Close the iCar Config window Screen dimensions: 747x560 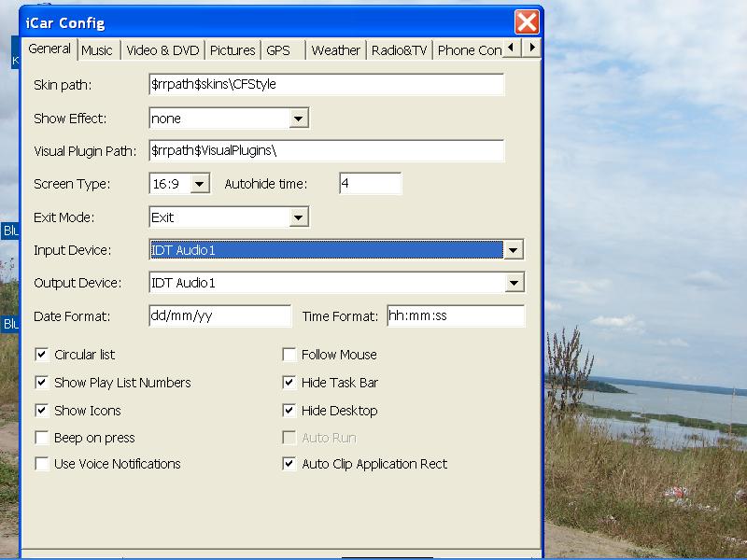[x=527, y=22]
